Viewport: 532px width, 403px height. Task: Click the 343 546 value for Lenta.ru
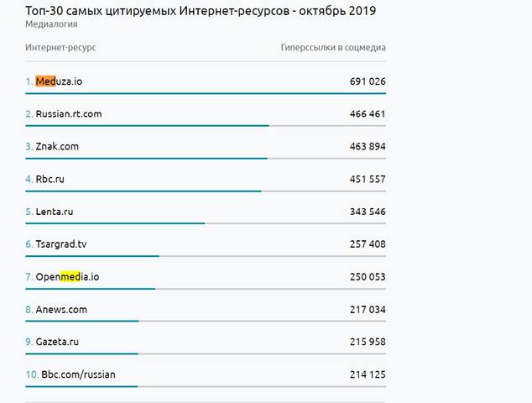368,212
